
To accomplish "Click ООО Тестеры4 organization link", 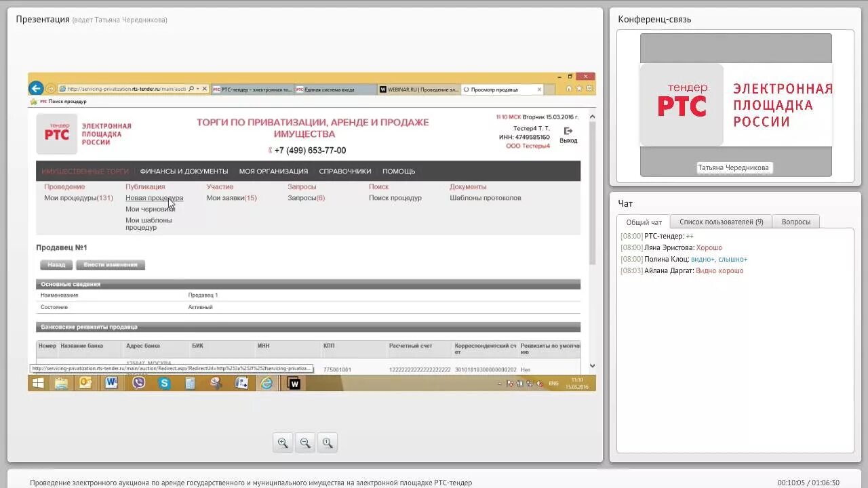I will 528,146.
